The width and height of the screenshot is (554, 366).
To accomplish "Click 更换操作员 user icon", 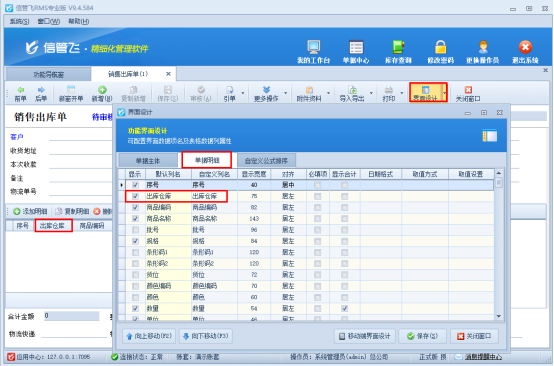I will pos(483,47).
